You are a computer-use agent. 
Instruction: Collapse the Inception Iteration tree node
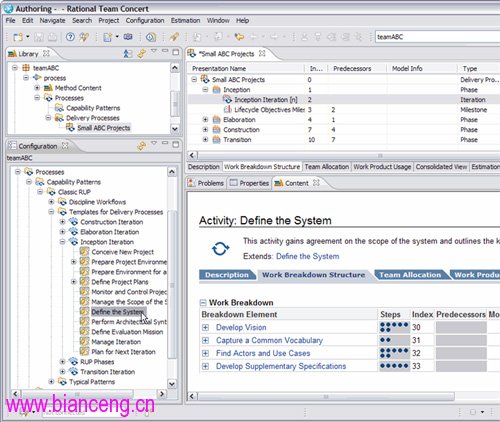coord(62,242)
